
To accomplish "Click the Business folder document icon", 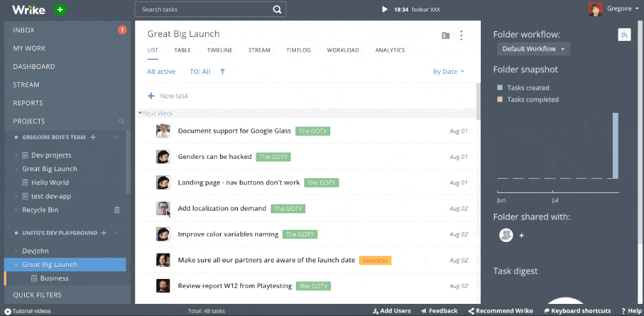I will coord(34,278).
